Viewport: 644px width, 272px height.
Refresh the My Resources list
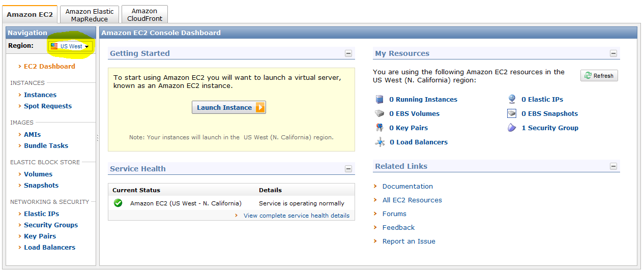point(599,76)
